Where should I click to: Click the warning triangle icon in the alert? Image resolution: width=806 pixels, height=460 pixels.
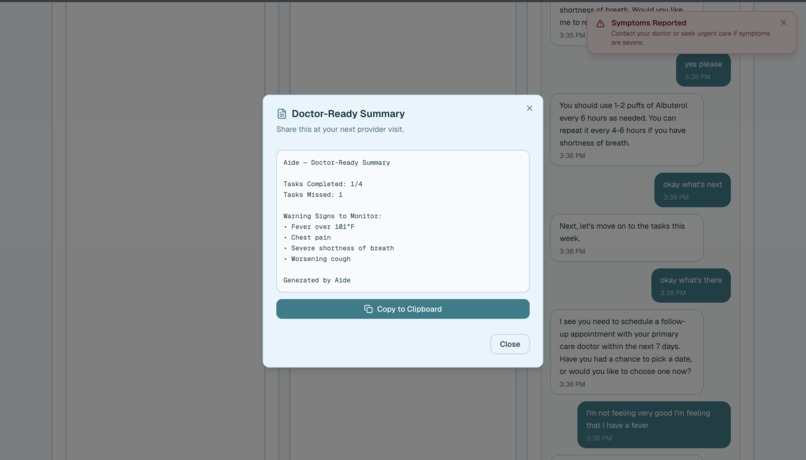[600, 24]
